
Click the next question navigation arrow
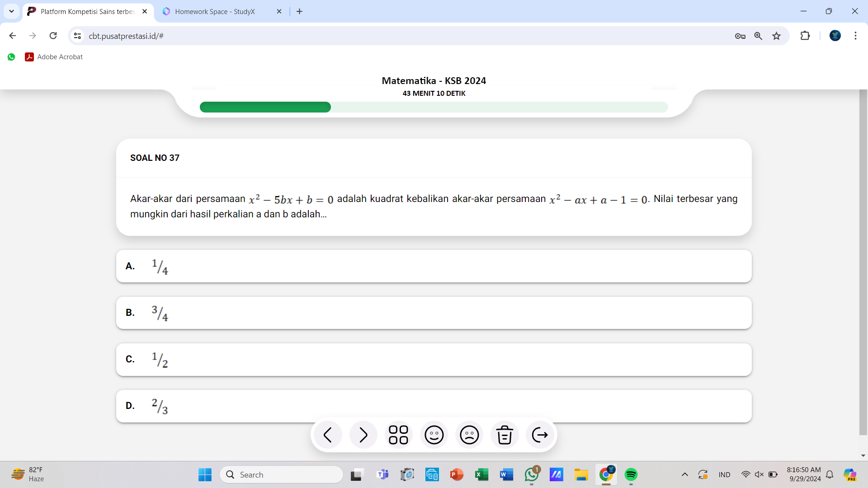(x=363, y=435)
